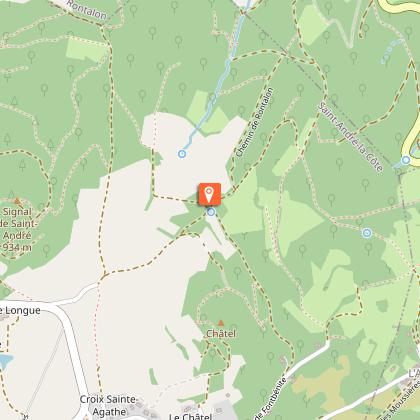Click the spring circle in the eastern forest

(x=367, y=233)
